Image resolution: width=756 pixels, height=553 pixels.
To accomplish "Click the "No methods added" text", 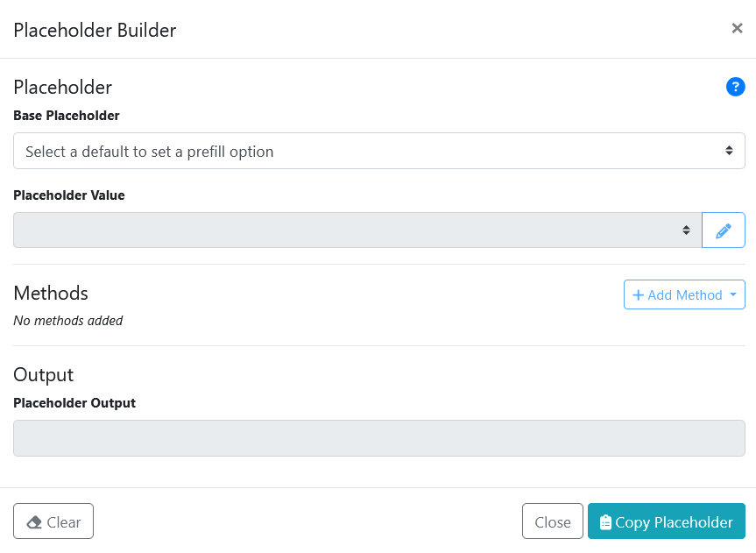I will [x=68, y=321].
